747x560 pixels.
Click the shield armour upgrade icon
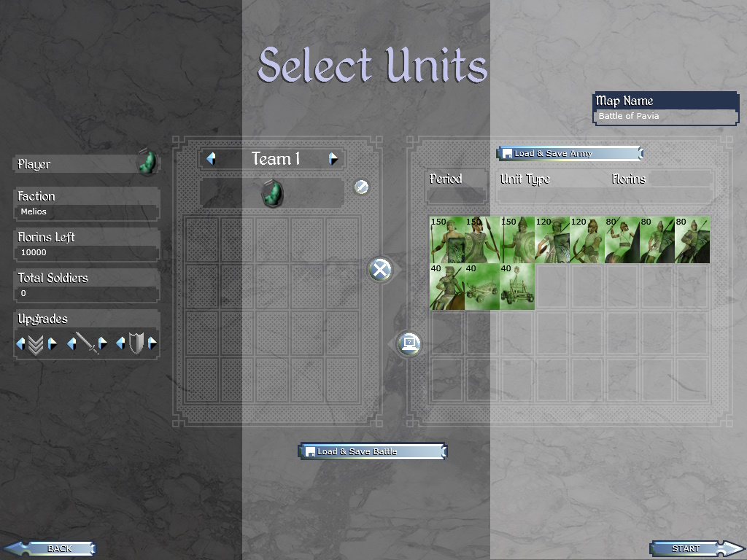(136, 343)
